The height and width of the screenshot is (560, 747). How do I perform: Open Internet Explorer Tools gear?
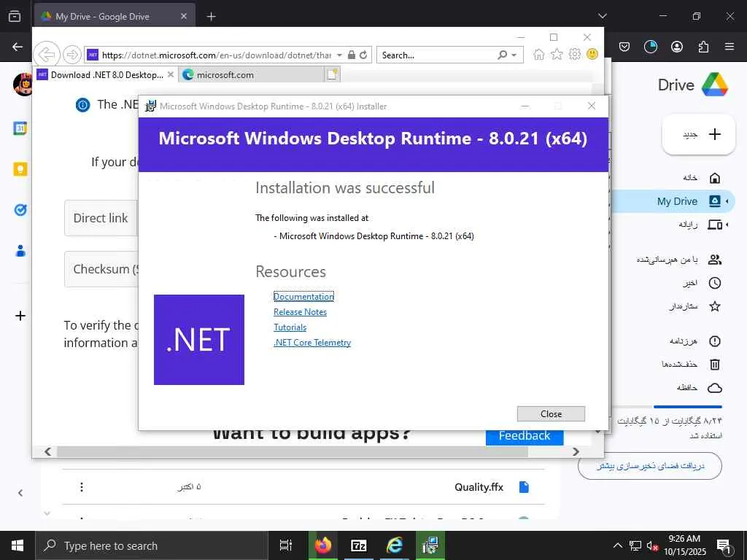point(575,54)
